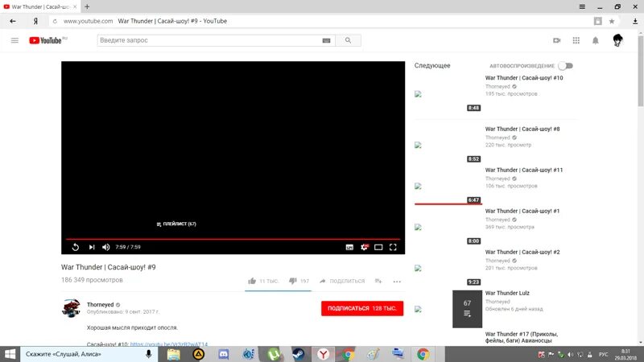Open suggested video Сасай-шоу! #8

click(x=522, y=129)
